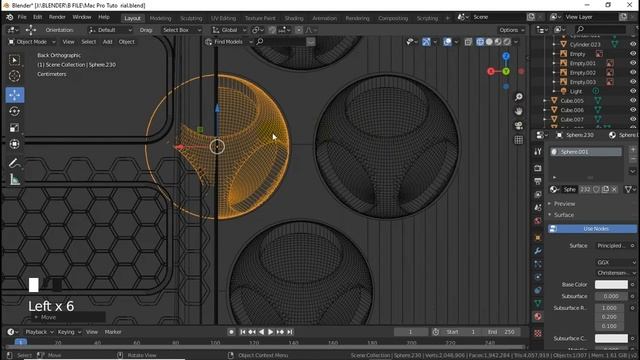The width and height of the screenshot is (640, 360).
Task: Open the Tool properties tab
Action: pos(538,152)
